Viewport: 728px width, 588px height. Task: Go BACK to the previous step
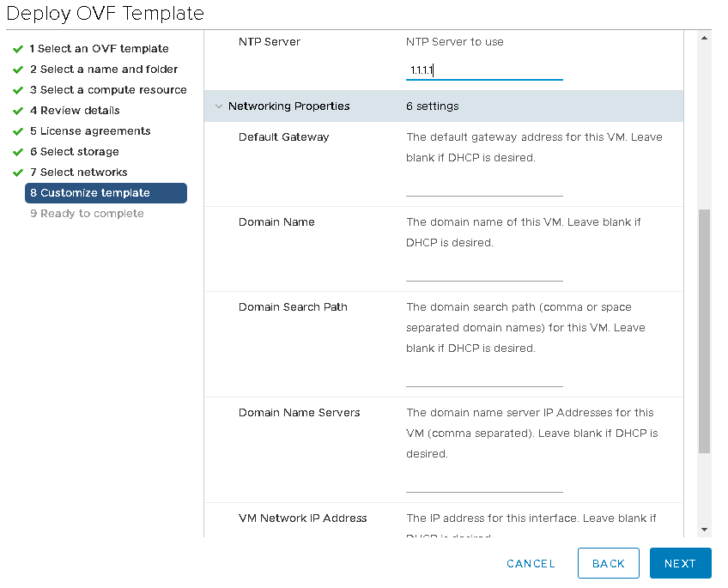[x=609, y=563]
